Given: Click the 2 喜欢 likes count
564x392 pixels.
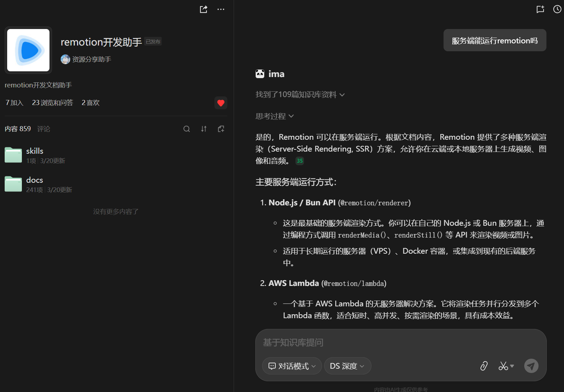Looking at the screenshot, I should tap(90, 103).
